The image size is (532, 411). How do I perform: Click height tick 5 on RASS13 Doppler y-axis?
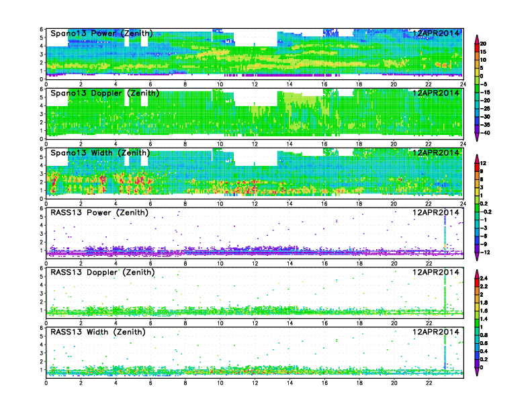pyautogui.click(x=42, y=277)
